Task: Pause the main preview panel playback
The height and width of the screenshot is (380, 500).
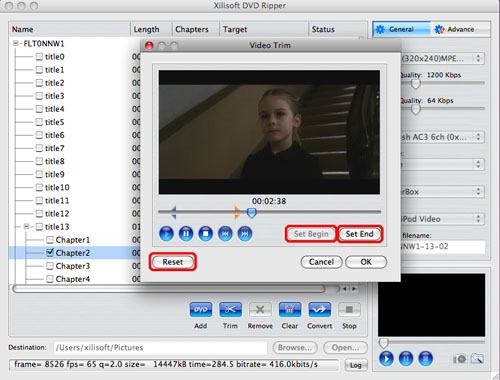Action: click(x=406, y=359)
